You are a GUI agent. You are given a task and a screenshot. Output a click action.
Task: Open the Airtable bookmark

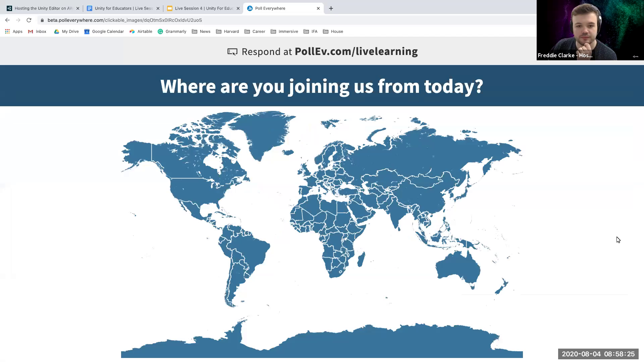point(141,31)
